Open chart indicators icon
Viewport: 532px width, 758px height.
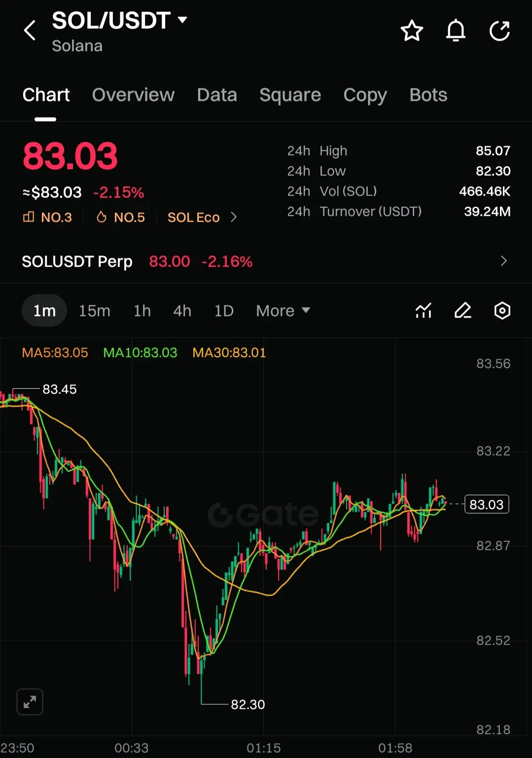(424, 311)
